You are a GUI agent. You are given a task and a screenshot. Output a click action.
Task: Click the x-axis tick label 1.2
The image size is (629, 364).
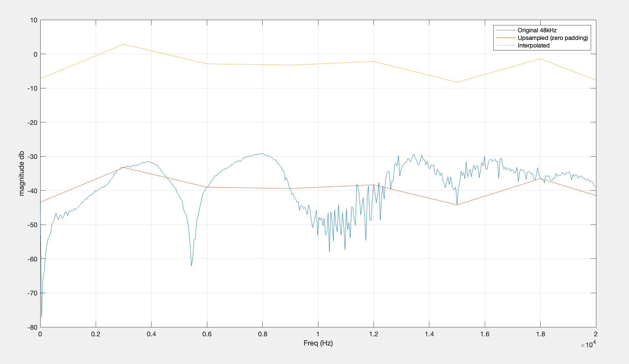pos(374,334)
